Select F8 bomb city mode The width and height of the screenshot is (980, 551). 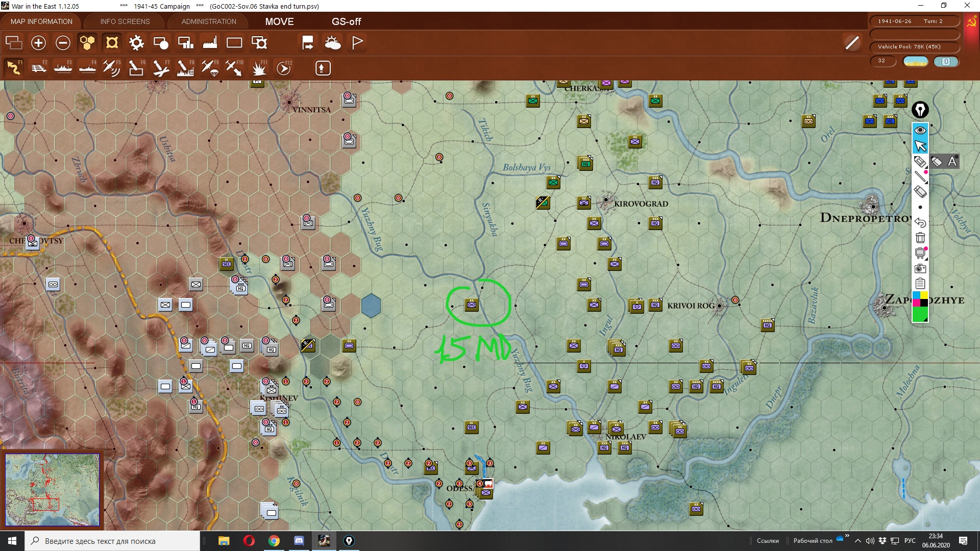click(185, 68)
